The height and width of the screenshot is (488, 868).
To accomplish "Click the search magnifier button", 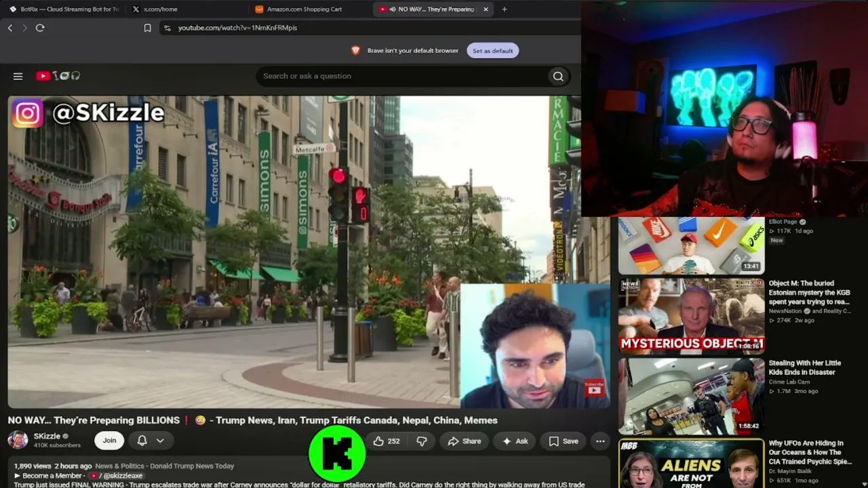I will pos(558,76).
